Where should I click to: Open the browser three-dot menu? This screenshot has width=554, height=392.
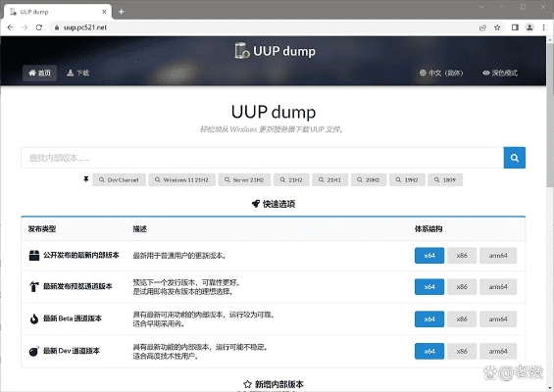[543, 27]
